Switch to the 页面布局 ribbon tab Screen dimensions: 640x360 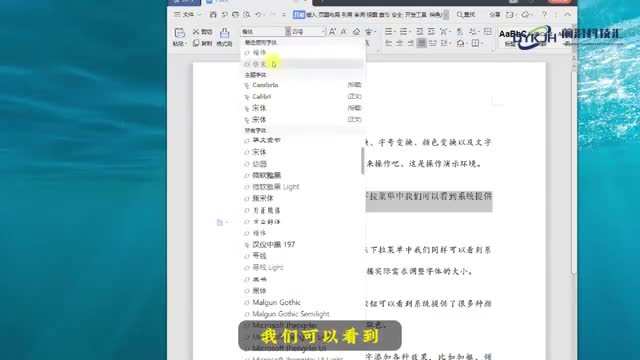pyautogui.click(x=329, y=15)
